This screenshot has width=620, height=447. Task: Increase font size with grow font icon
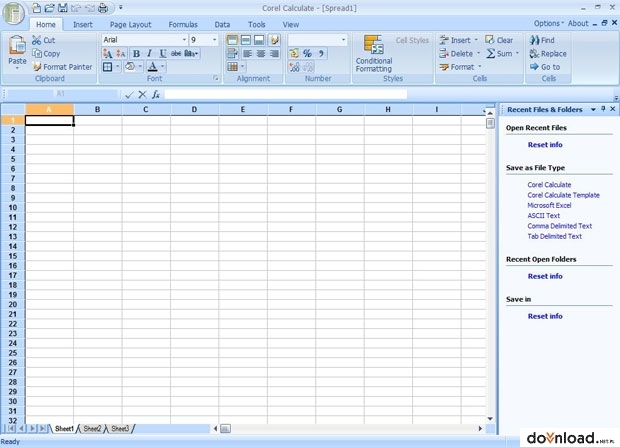click(108, 53)
